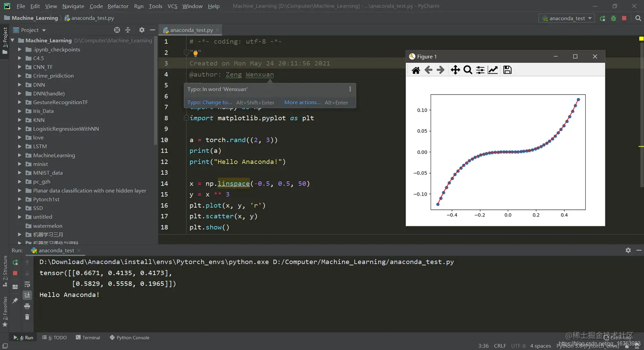Click the 'Typo: Change to...' link

point(210,102)
